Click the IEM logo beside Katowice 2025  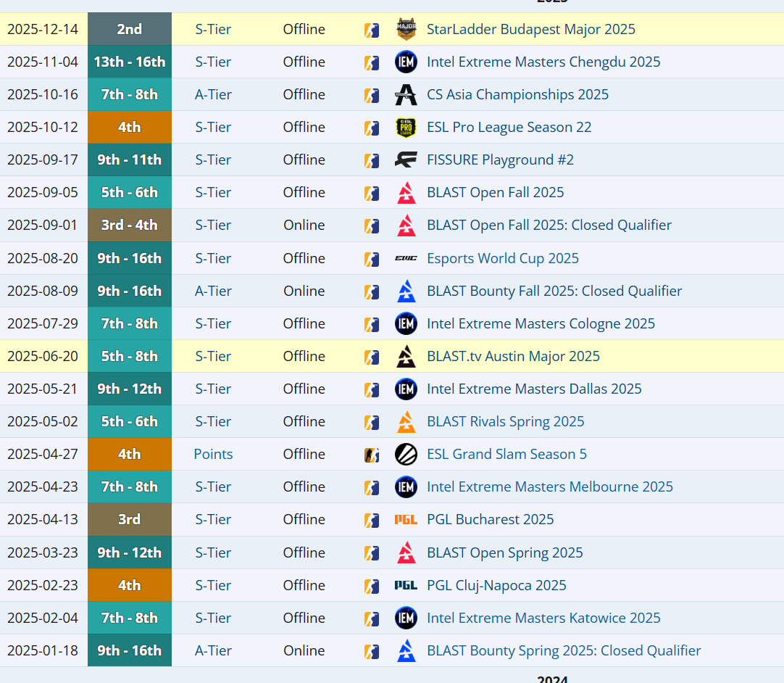tap(406, 618)
